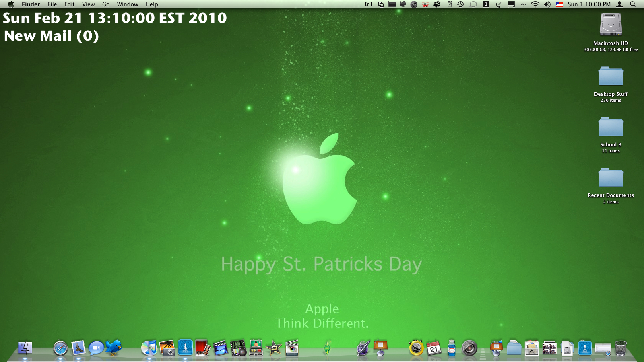The image size is (644, 362).
Task: Launch The Sims green plumbob icon
Action: 327,348
